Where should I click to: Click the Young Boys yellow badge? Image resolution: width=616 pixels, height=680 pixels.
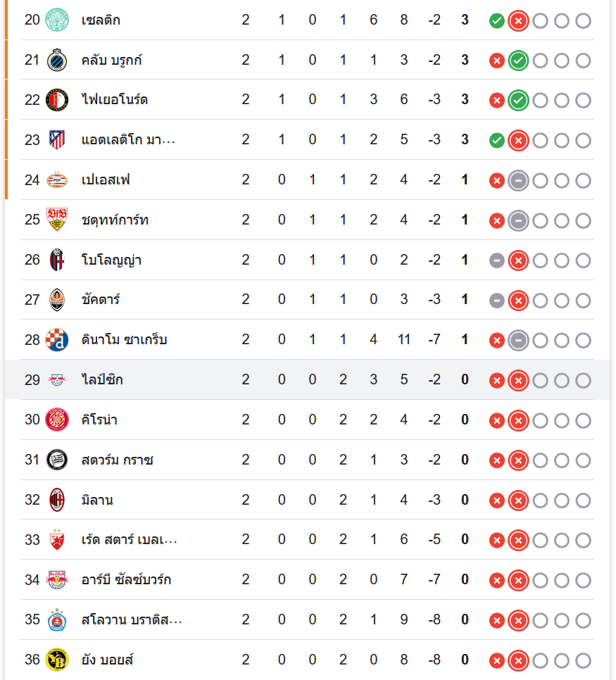[56, 660]
